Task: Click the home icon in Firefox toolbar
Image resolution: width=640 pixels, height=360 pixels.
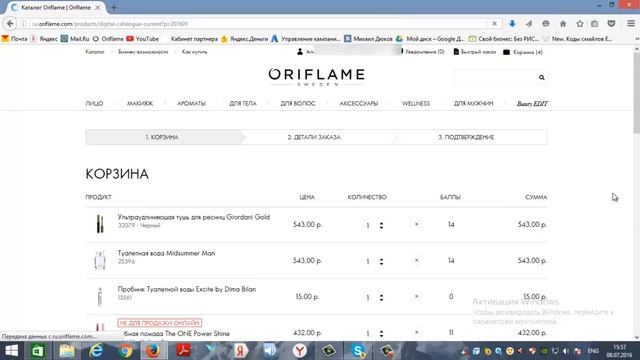Action: point(563,24)
